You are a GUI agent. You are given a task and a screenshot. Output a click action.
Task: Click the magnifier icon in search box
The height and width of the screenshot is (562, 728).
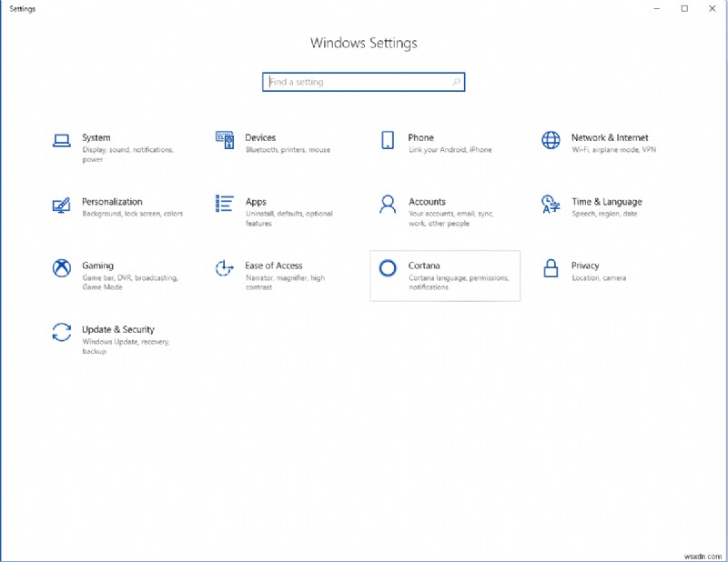(456, 82)
